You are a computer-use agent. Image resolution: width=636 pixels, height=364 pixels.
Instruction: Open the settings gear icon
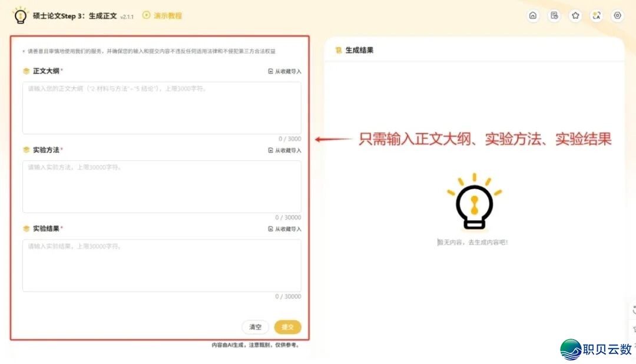click(x=617, y=16)
